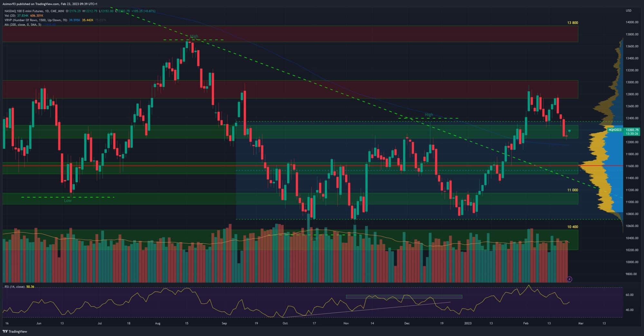Click the open price value O12176.25
This screenshot has height=336, width=644.
[73, 11]
